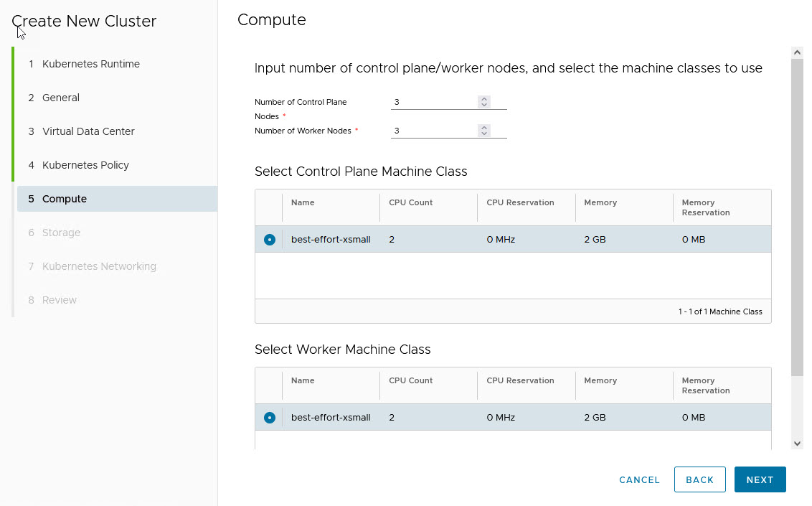
Task: Open Kubernetes Policy step
Action: 85,165
